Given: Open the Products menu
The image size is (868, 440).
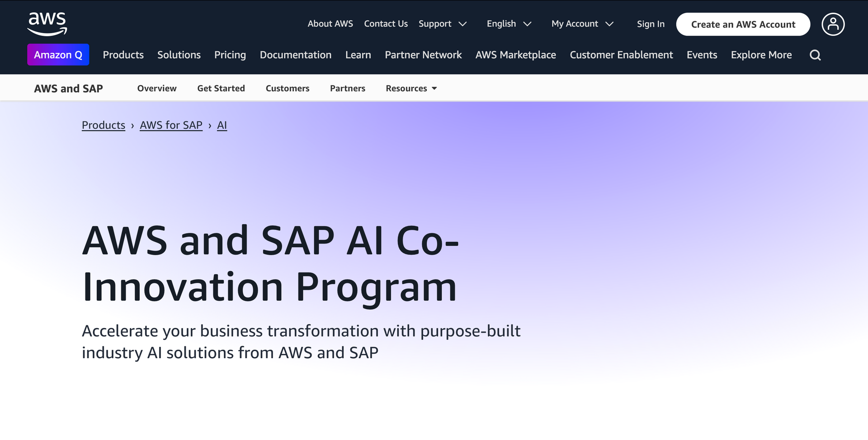Looking at the screenshot, I should click(x=123, y=55).
